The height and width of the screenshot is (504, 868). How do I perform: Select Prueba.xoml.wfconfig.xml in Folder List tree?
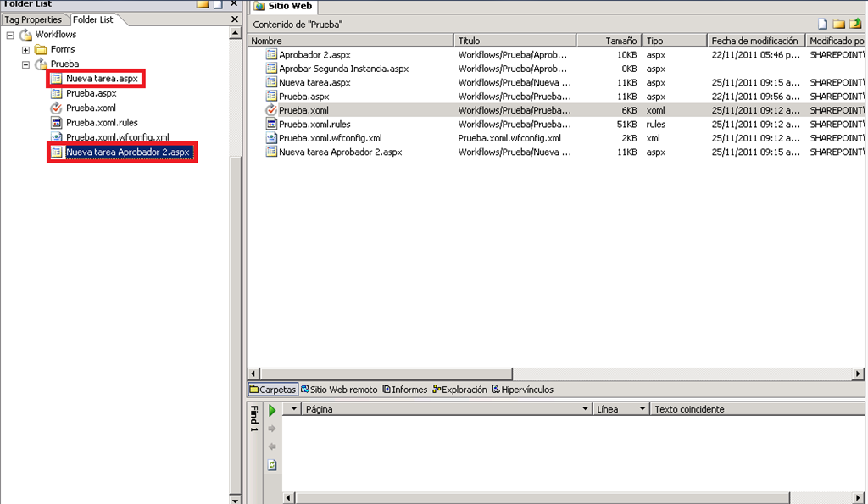(117, 137)
